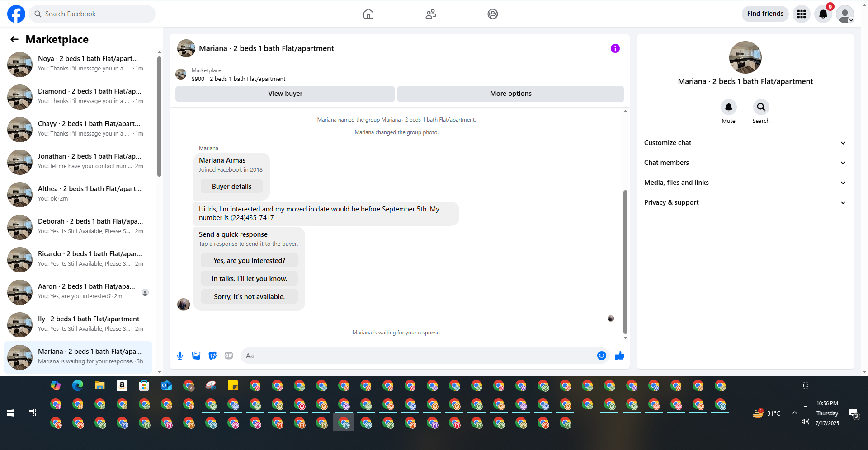Choose a GIF icon in composer

click(229, 356)
